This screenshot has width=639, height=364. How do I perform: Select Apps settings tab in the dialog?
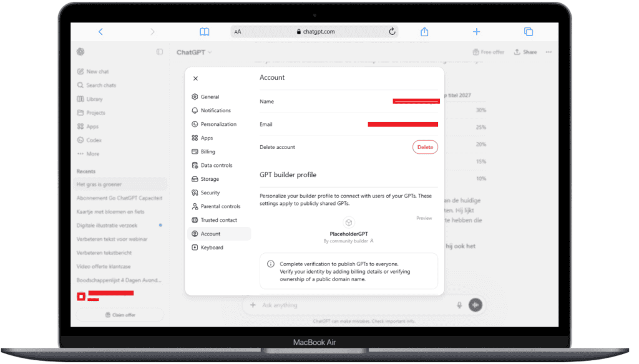pyautogui.click(x=219, y=138)
